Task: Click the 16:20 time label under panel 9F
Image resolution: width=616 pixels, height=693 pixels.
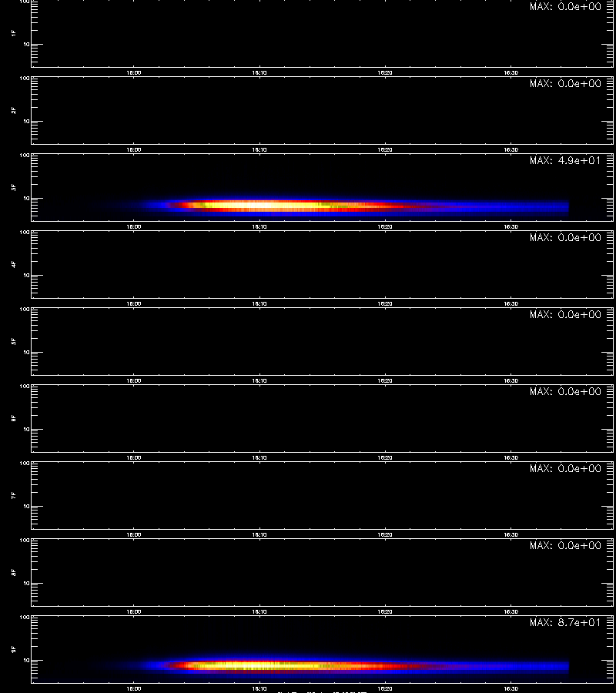Action: [x=385, y=688]
